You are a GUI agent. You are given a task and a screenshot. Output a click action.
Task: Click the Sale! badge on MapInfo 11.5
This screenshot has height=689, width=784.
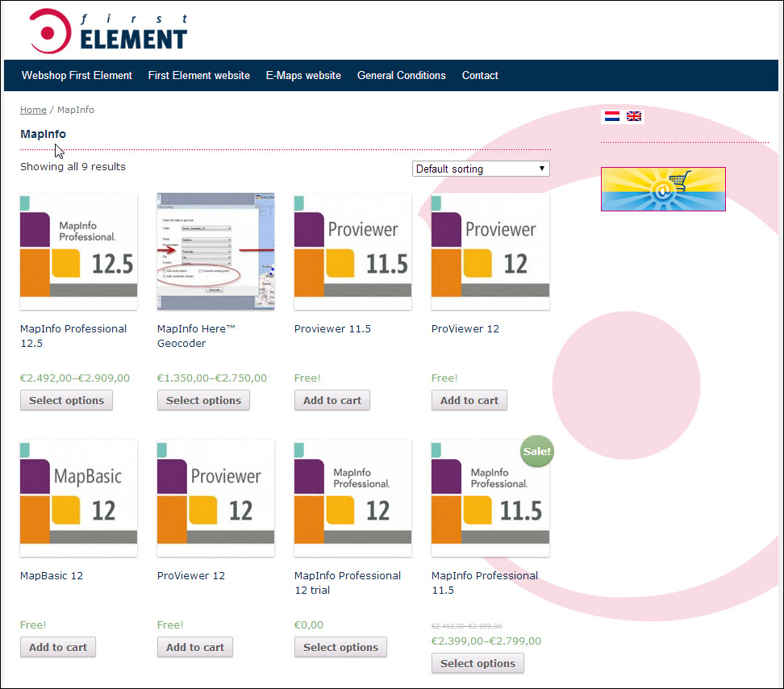coord(536,451)
